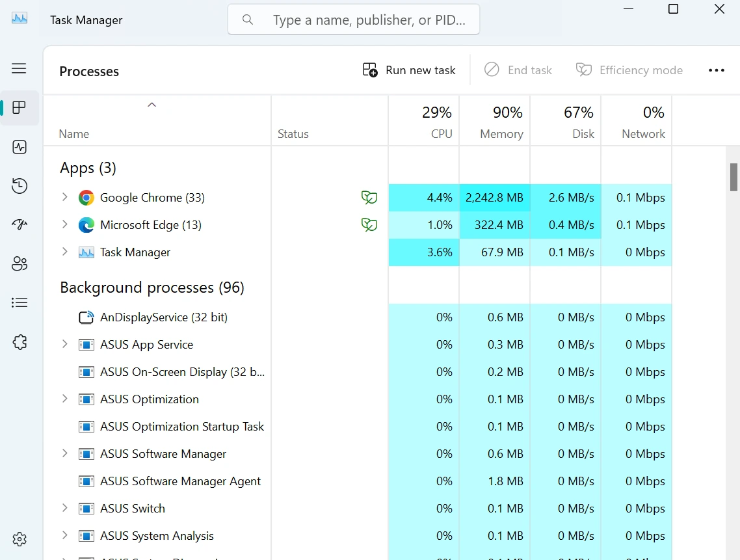The image size is (740, 560).
Task: Select Google Chrome (33) row
Action: [x=357, y=197]
